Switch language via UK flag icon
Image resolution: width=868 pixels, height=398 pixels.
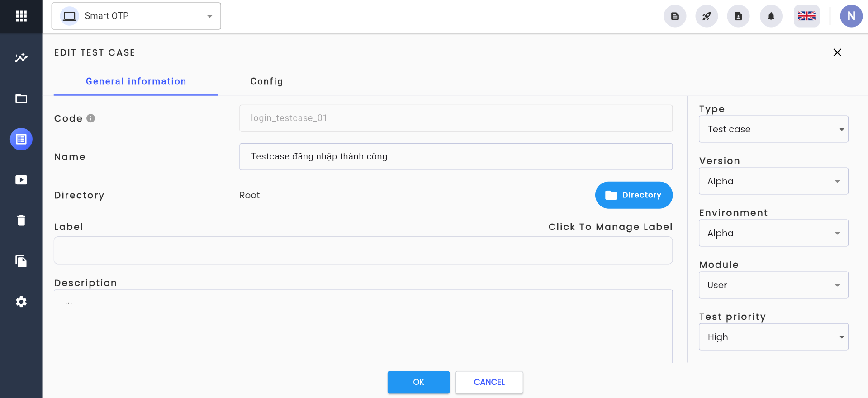click(x=806, y=16)
